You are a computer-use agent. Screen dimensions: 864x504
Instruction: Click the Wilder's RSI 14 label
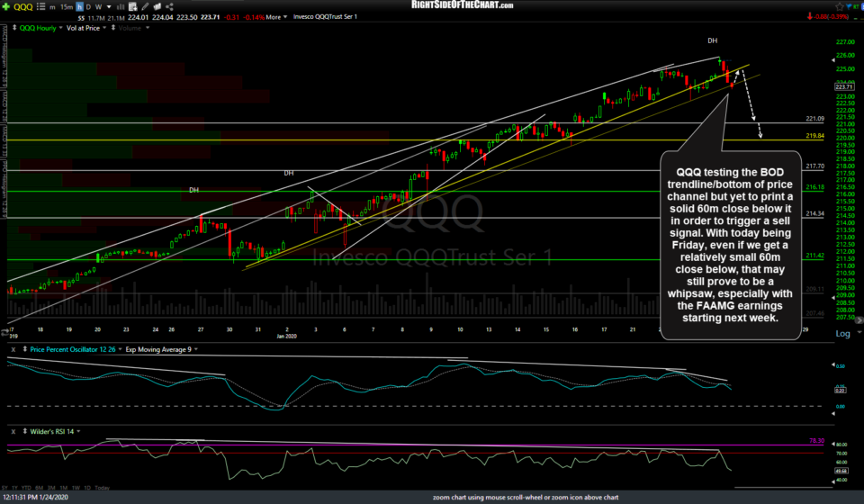point(52,431)
